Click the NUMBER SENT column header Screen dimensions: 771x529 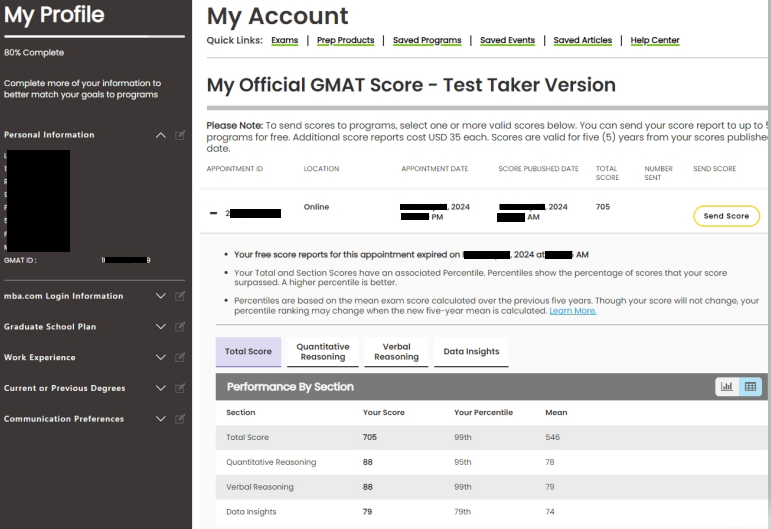coord(658,173)
